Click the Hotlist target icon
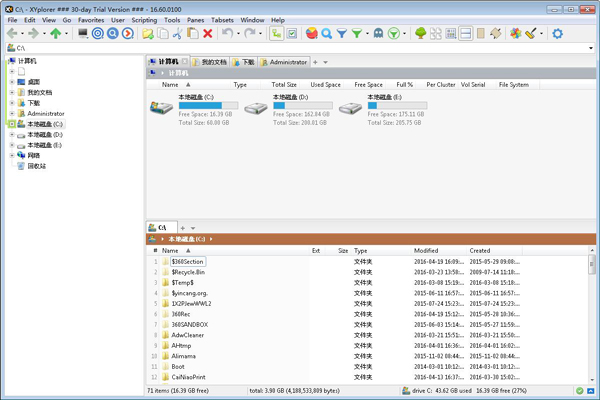Viewport: 600px width, 400px height. point(98,34)
